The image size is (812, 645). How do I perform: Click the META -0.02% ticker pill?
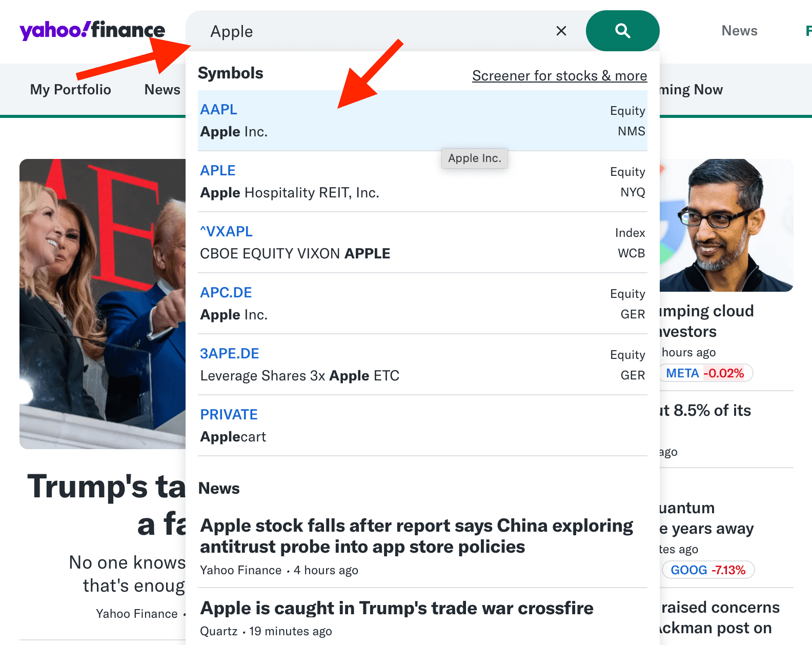[705, 373]
